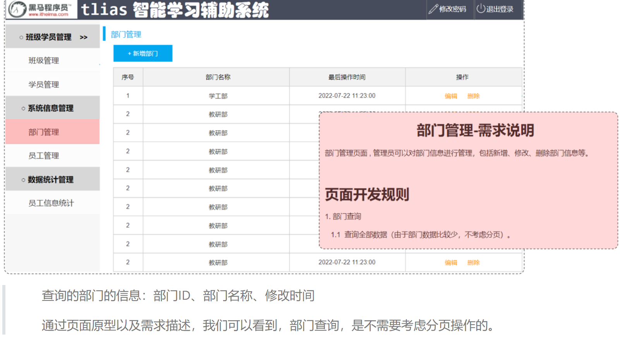Click 编辑 in the 学工部 row
Screen dimensions: 644x352
(x=451, y=96)
